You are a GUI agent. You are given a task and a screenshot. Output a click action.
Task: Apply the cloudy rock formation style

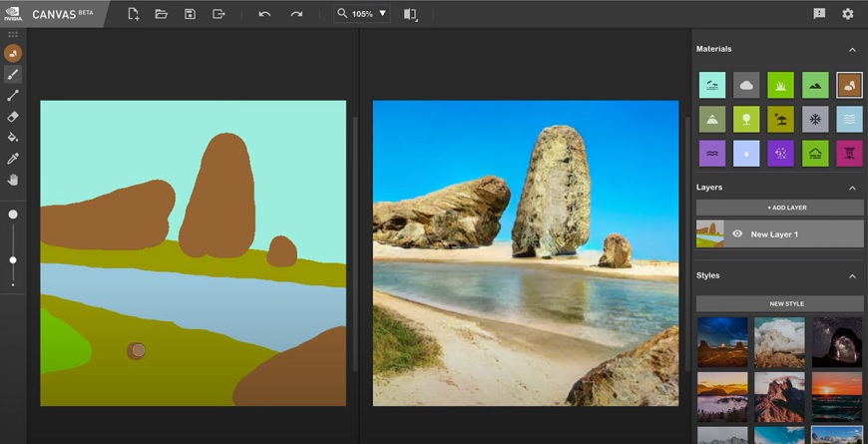tap(779, 342)
